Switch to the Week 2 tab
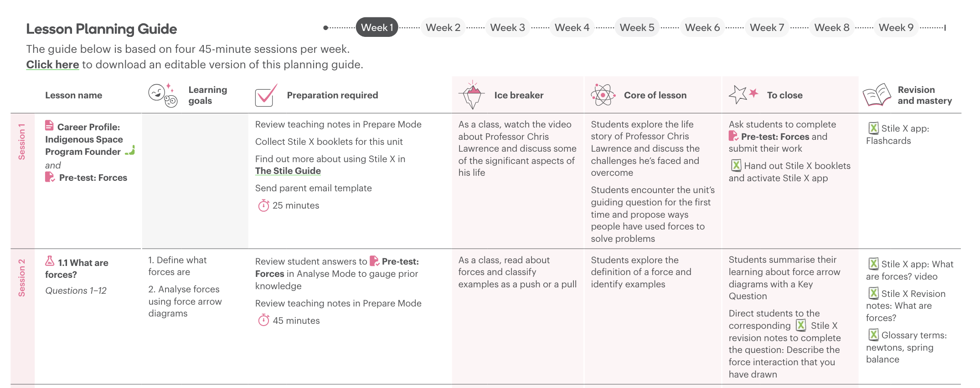Screen dimensions: 980x388 443,27
